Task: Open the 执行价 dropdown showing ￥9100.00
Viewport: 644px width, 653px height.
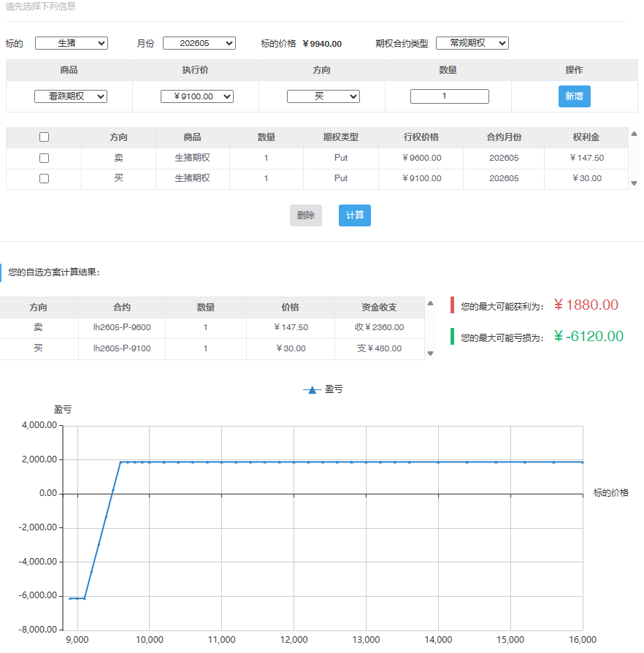Action: point(197,96)
